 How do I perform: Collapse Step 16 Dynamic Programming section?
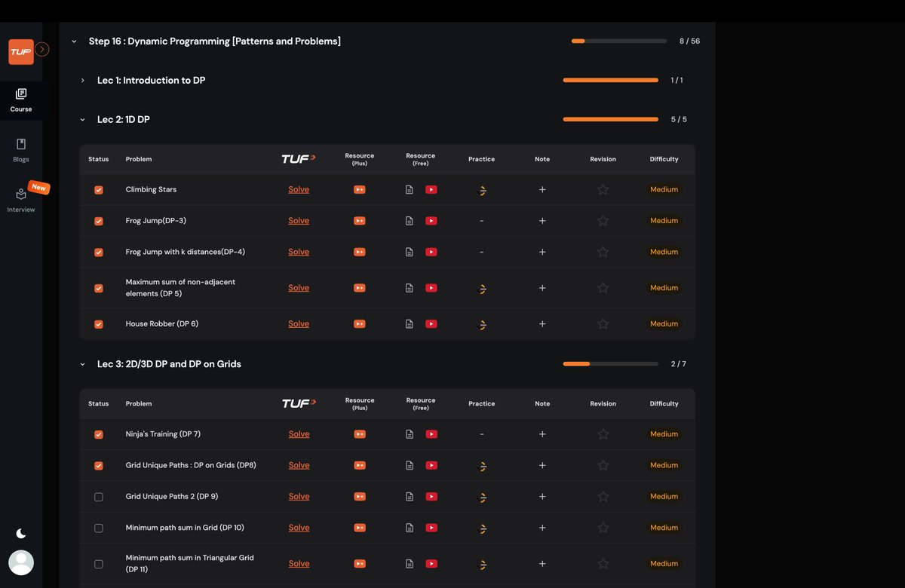(74, 41)
